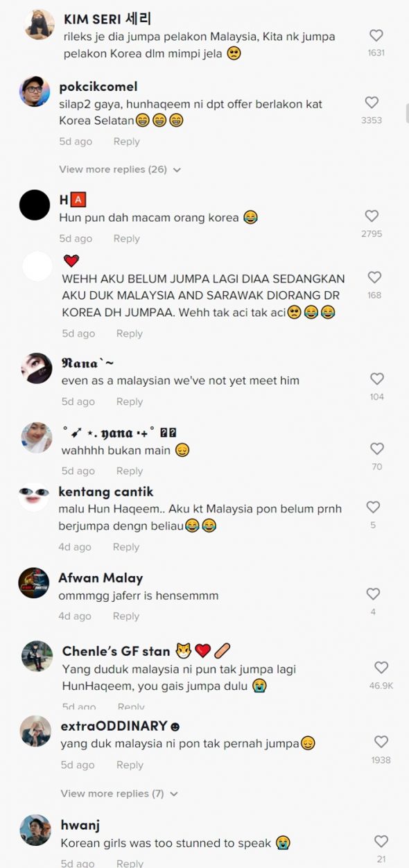409x868 pixels.
Task: Toggle like on hwanj's comment
Action: point(381,842)
